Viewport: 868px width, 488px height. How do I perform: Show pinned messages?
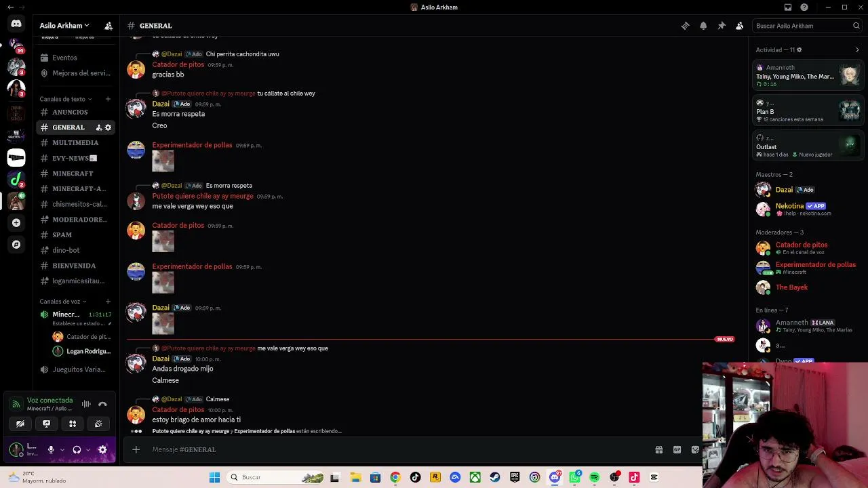click(722, 26)
